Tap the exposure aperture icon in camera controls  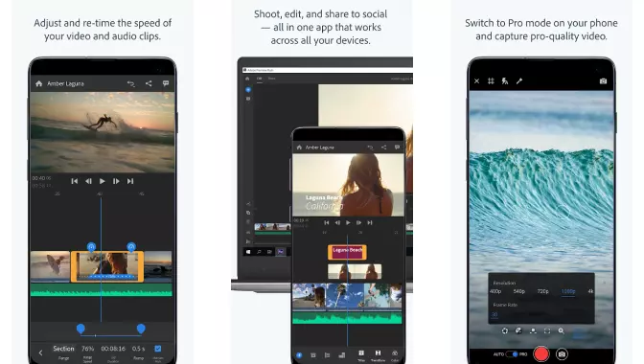tap(505, 330)
